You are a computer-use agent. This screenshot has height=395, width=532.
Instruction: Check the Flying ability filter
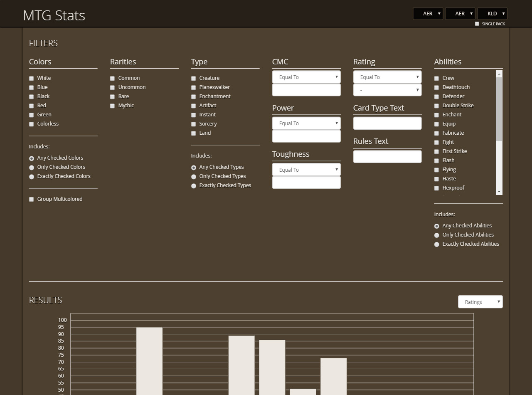[x=437, y=170]
